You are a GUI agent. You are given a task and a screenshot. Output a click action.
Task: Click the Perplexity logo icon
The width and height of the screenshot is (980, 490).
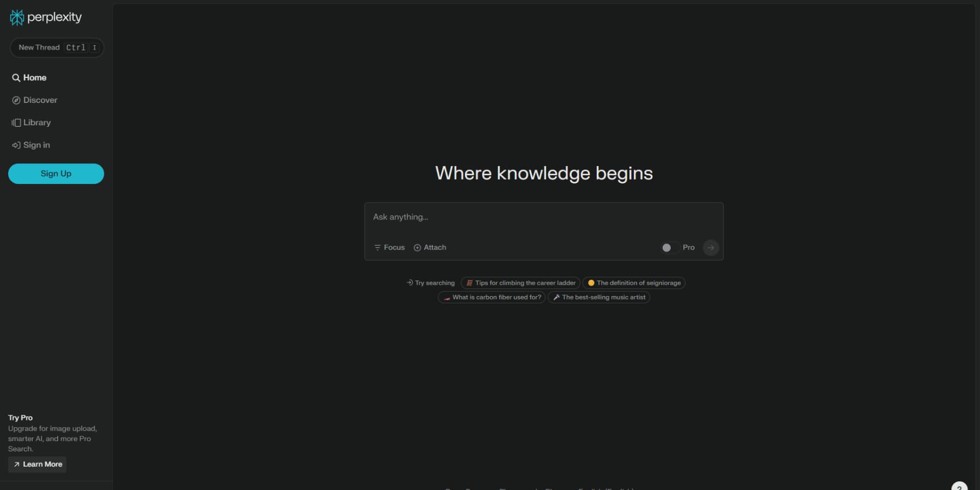16,17
